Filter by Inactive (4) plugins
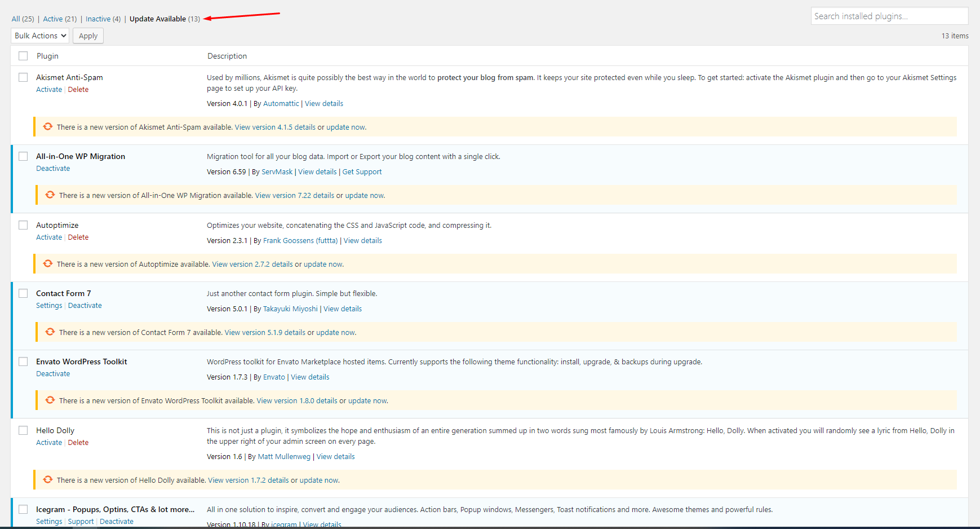This screenshot has width=980, height=529. coord(103,19)
